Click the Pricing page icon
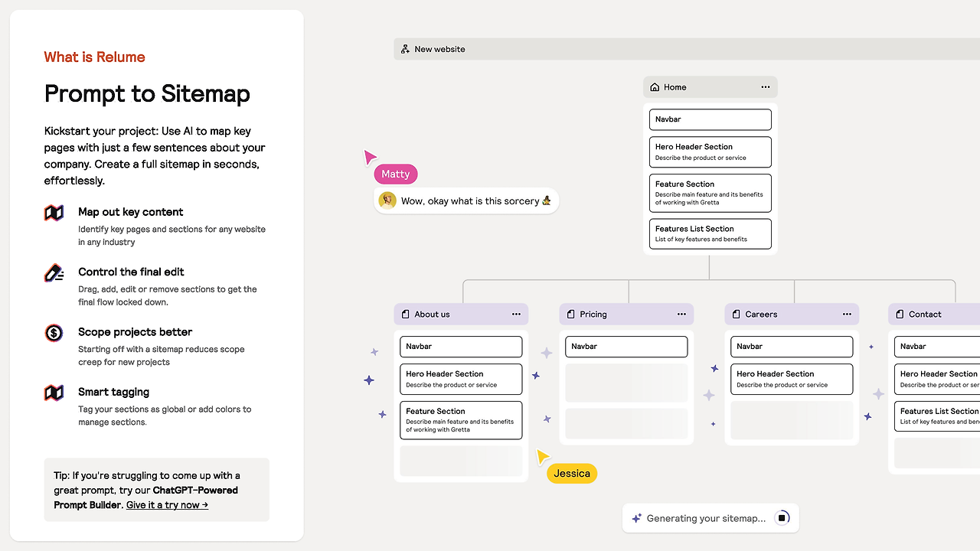The width and height of the screenshot is (980, 551). point(571,315)
